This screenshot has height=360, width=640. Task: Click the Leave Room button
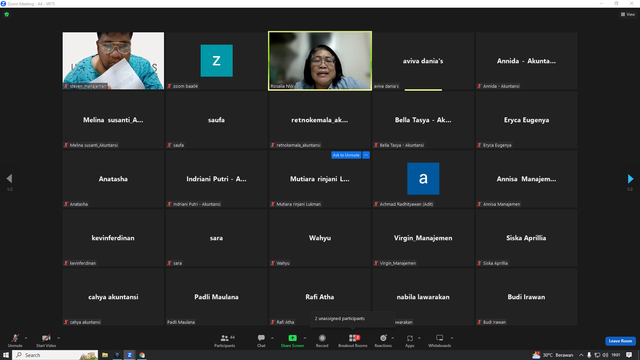click(620, 341)
